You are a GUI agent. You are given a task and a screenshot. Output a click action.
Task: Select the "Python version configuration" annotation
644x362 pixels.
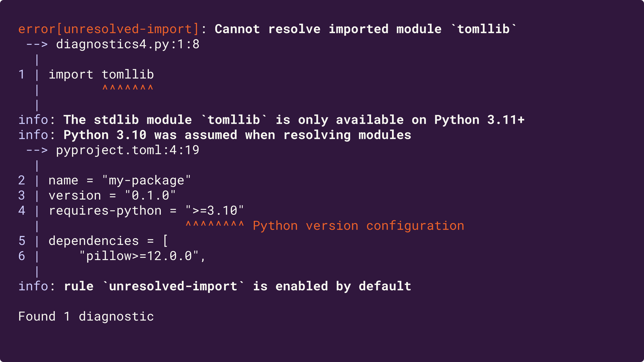pos(358,226)
